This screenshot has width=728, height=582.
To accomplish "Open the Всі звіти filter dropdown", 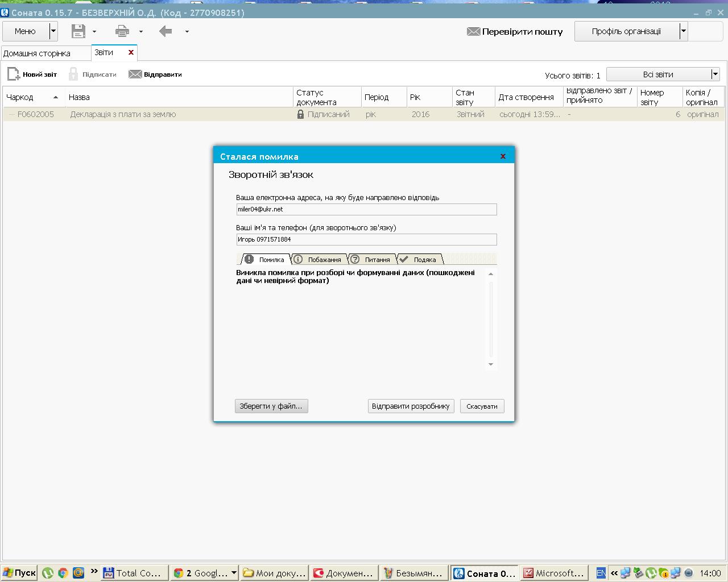I will click(x=715, y=74).
